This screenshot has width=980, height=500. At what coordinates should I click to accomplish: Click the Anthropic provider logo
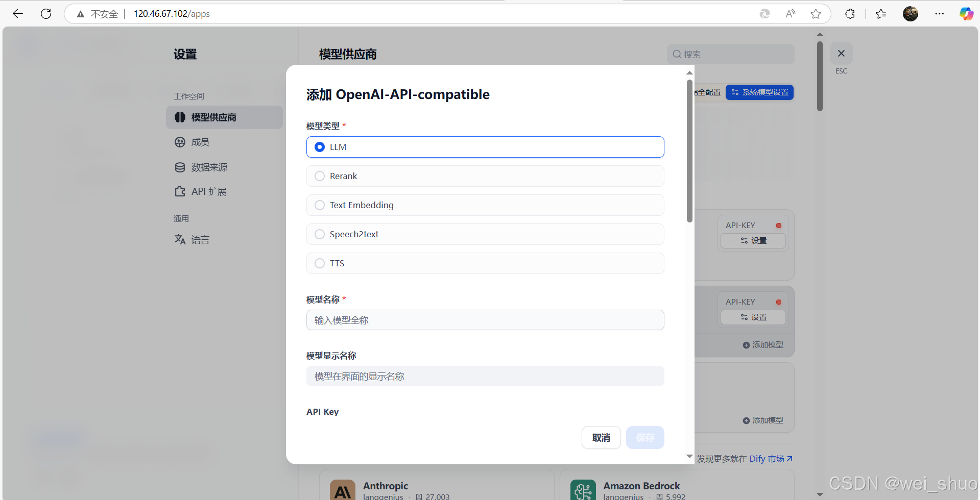point(343,490)
